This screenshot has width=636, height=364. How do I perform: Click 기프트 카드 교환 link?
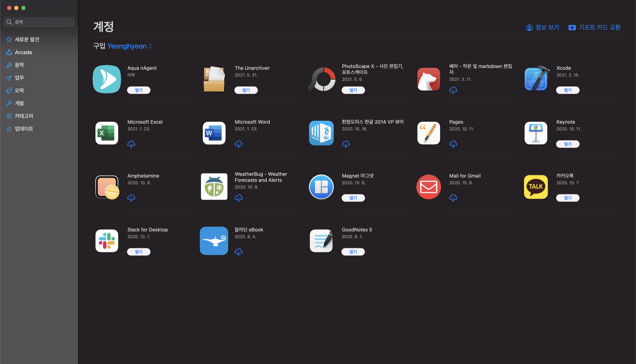tap(594, 28)
